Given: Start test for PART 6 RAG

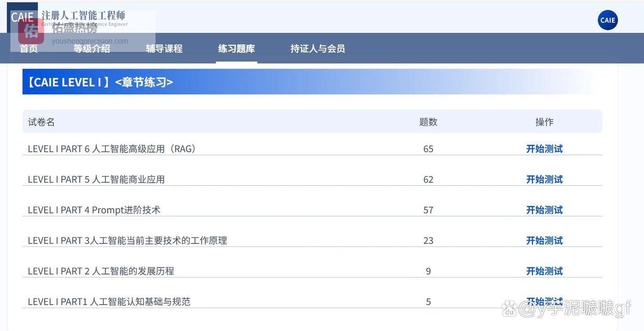Looking at the screenshot, I should [x=544, y=149].
